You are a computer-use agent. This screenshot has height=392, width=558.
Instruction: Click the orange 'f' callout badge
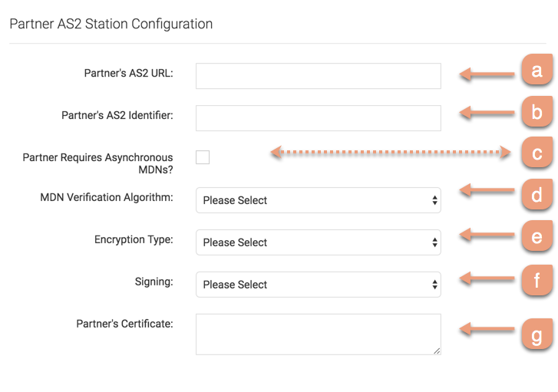point(537,280)
